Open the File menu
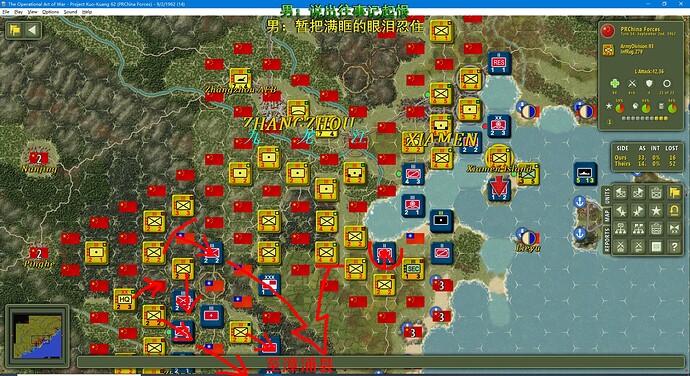Image resolution: width=690 pixels, height=376 pixels. [x=6, y=12]
